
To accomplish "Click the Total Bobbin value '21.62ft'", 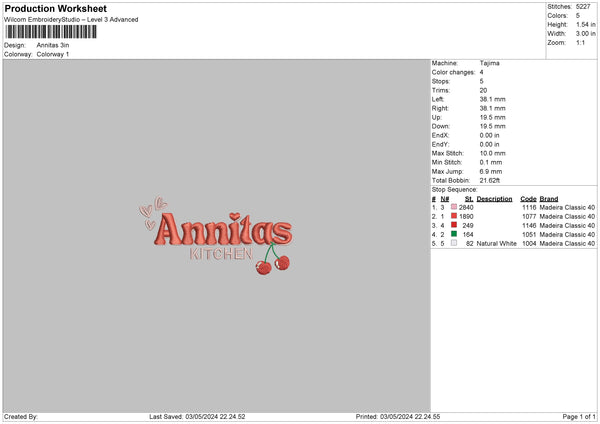I will click(489, 180).
